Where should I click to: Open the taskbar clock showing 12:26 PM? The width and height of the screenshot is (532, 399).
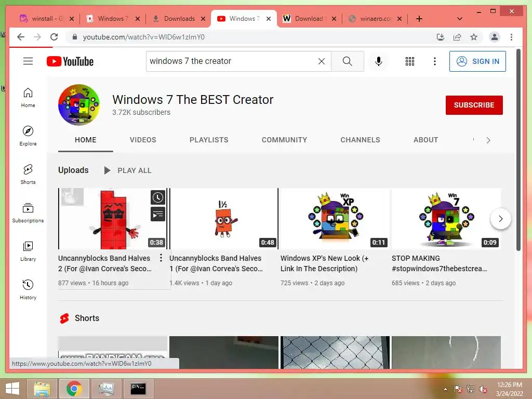click(509, 389)
